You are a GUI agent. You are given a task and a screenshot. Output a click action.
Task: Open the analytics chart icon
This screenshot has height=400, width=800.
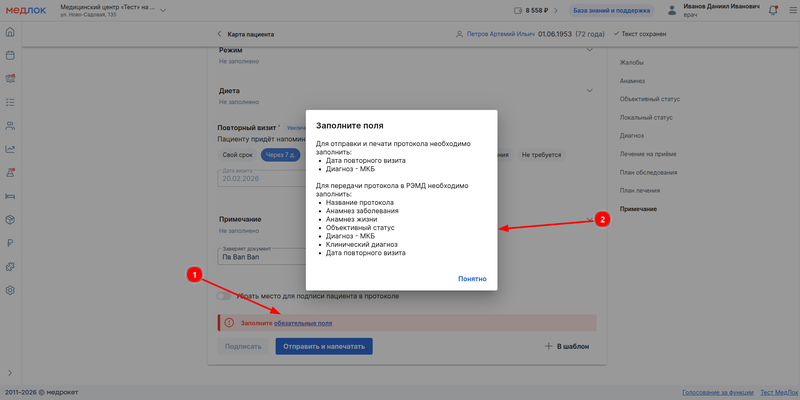pyautogui.click(x=10, y=149)
